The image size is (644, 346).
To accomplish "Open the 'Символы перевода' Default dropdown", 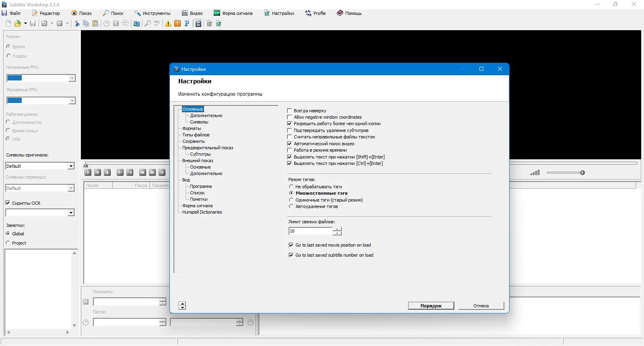I will [71, 188].
